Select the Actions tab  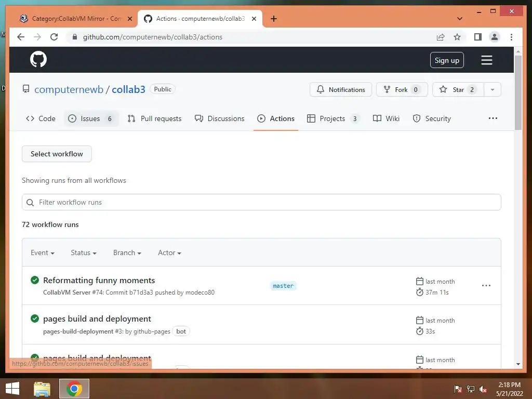(276, 118)
